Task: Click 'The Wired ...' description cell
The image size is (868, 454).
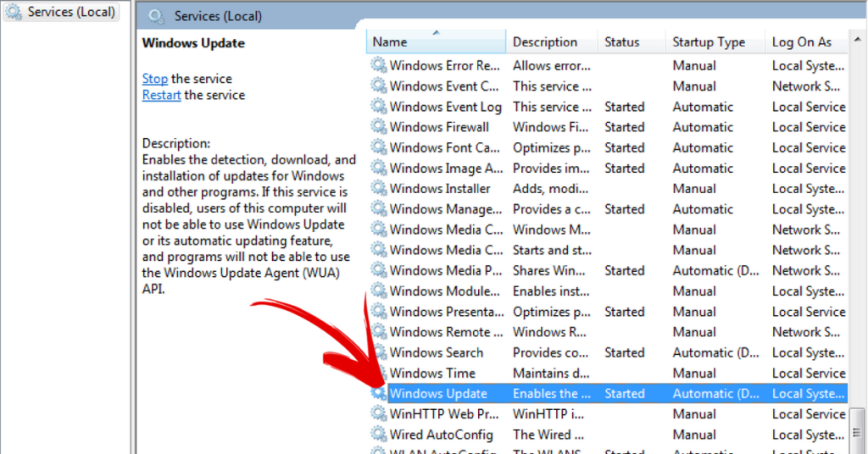Action: click(x=548, y=435)
